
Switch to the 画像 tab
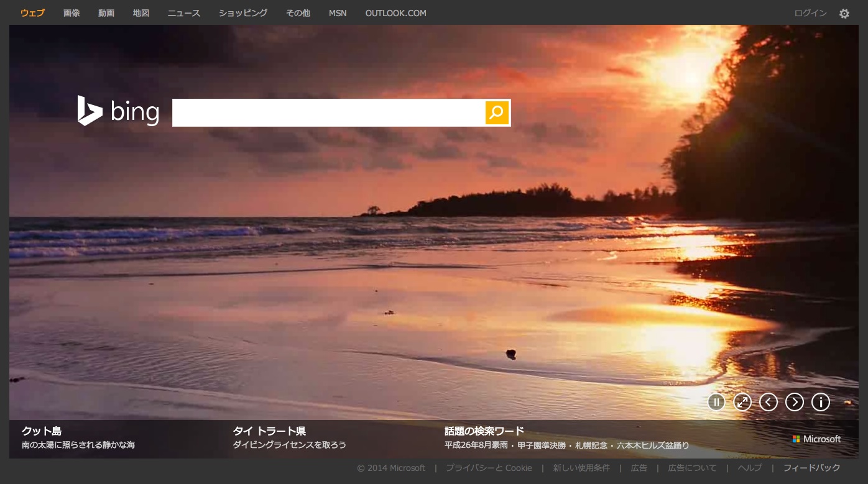click(72, 13)
